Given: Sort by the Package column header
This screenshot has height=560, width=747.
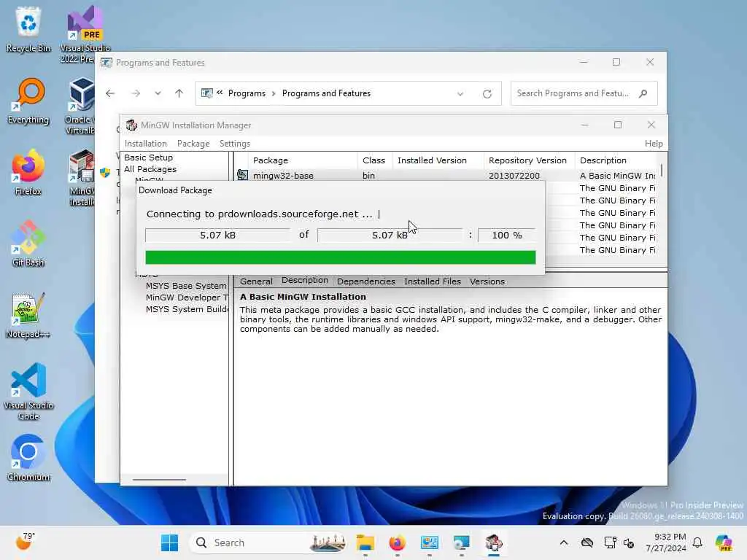Looking at the screenshot, I should coord(303,160).
